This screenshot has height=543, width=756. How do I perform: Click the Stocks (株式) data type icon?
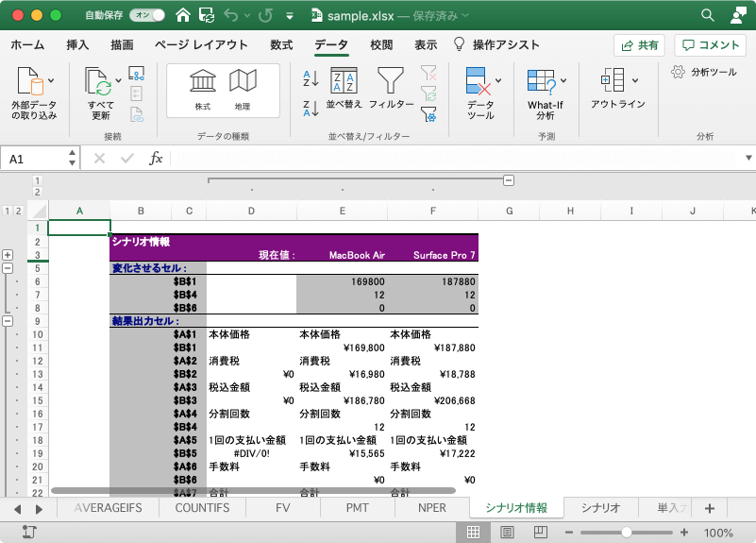pos(202,83)
